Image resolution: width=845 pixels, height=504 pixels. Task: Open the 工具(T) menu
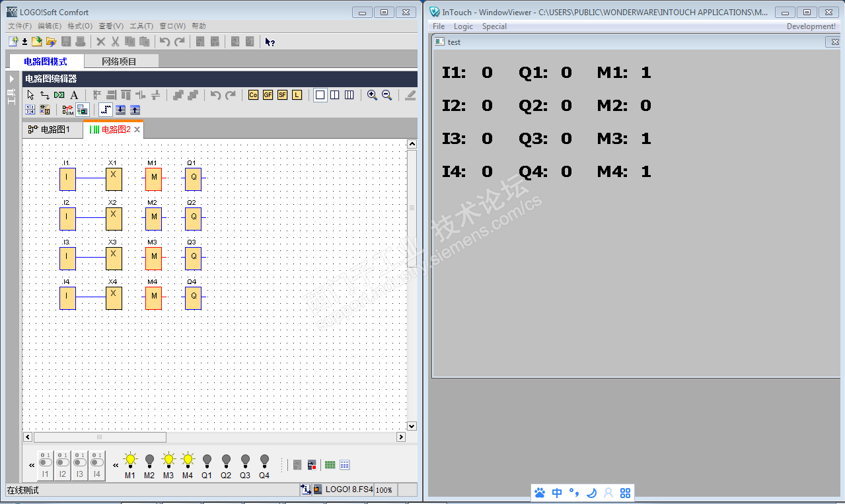141,26
